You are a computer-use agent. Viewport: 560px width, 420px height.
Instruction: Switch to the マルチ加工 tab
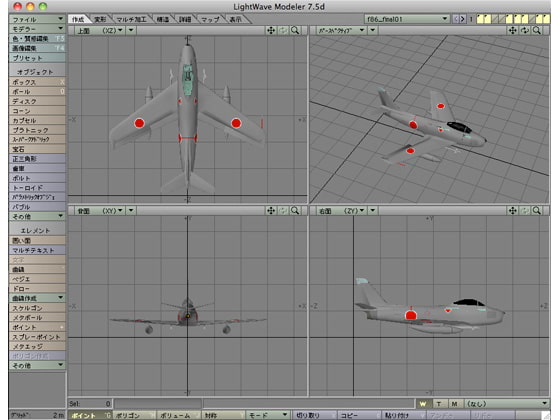(131, 19)
